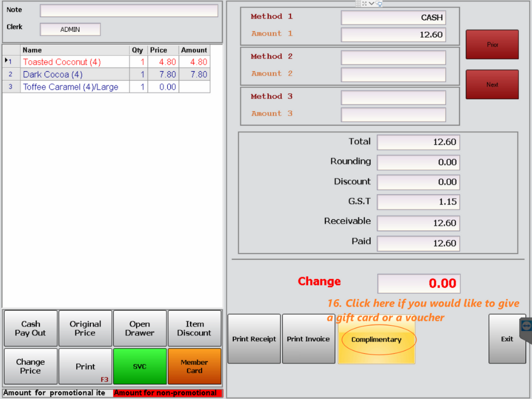This screenshot has height=399, width=532.
Task: Click Change Price
Action: point(30,366)
